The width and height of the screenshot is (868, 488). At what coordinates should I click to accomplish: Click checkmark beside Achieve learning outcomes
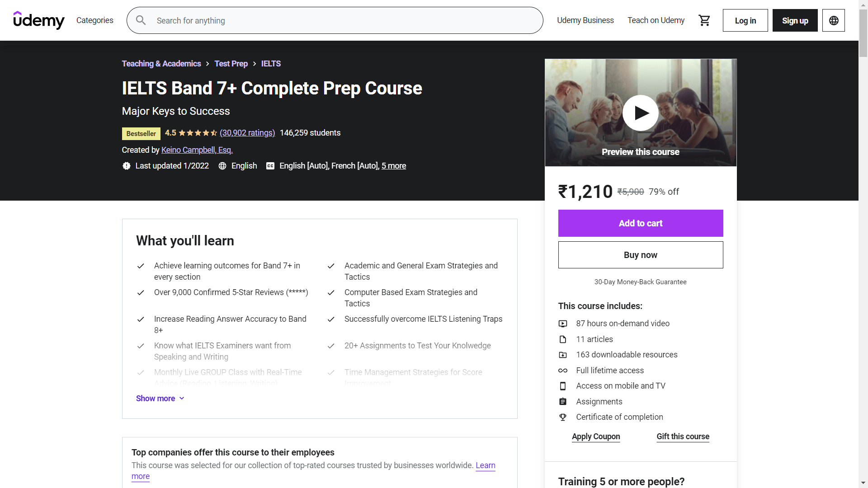[141, 266]
